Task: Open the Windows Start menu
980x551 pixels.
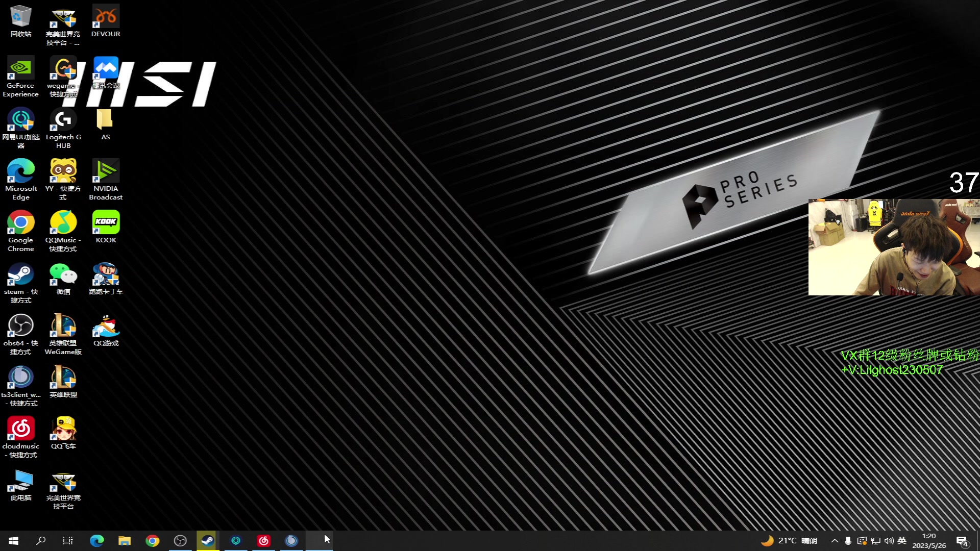Action: pyautogui.click(x=14, y=541)
